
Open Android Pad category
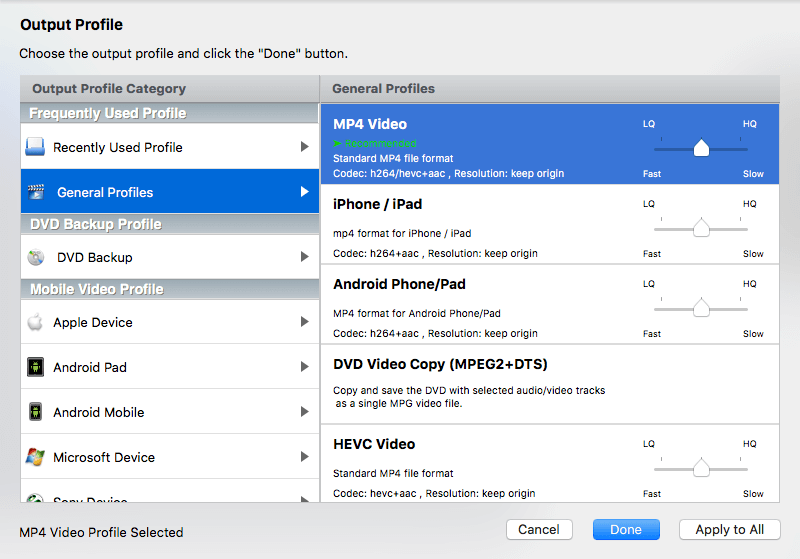tap(170, 367)
